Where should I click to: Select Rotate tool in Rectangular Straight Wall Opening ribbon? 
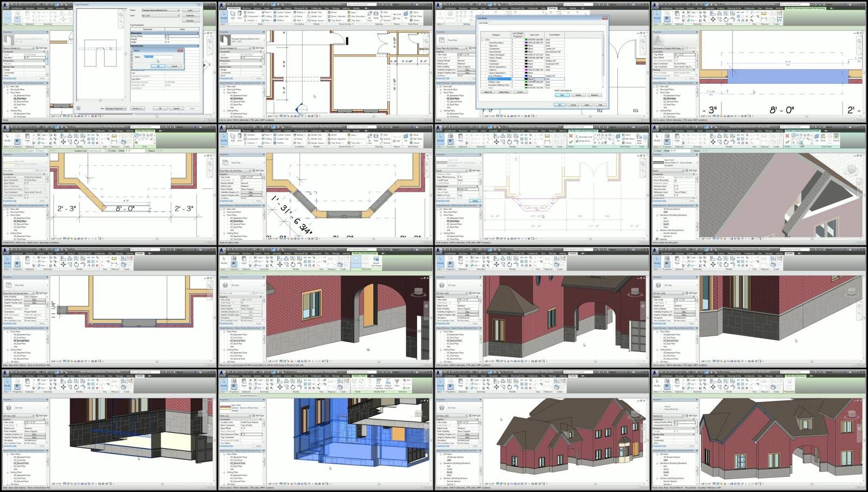[x=725, y=19]
